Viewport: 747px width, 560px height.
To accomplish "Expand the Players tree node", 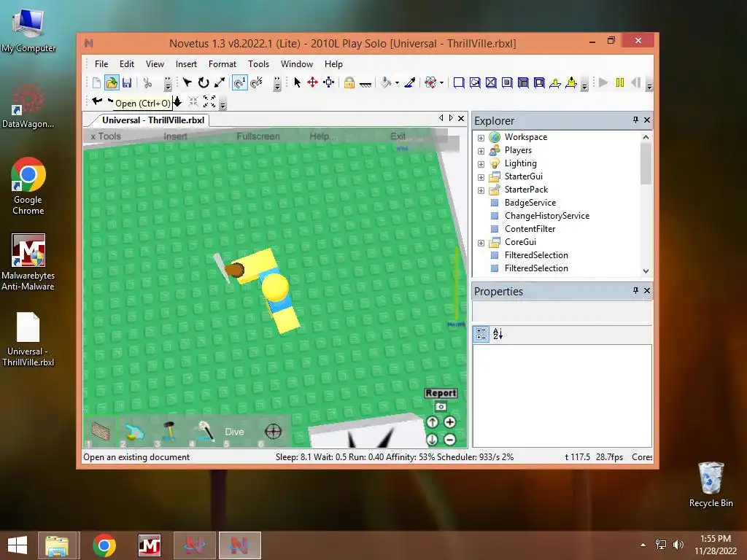I will 481,151.
